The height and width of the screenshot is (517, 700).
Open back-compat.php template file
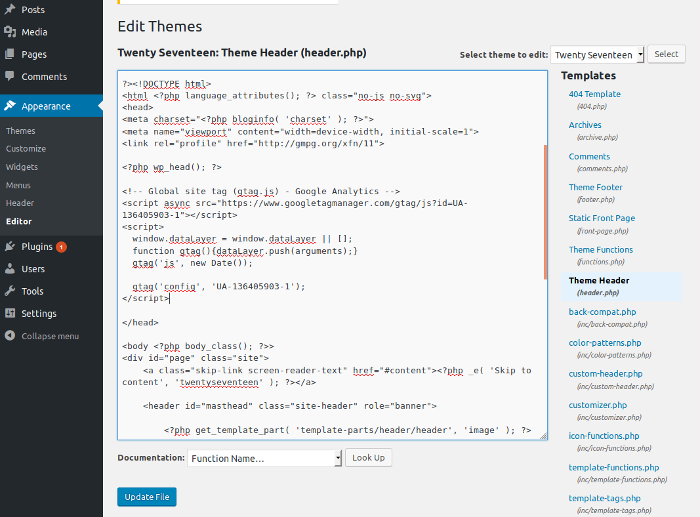click(x=602, y=312)
